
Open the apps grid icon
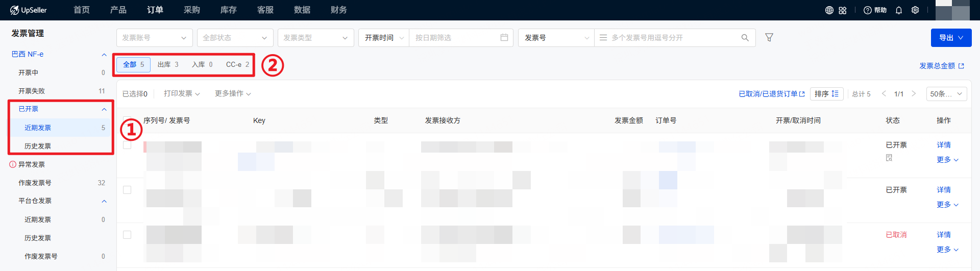coord(843,10)
